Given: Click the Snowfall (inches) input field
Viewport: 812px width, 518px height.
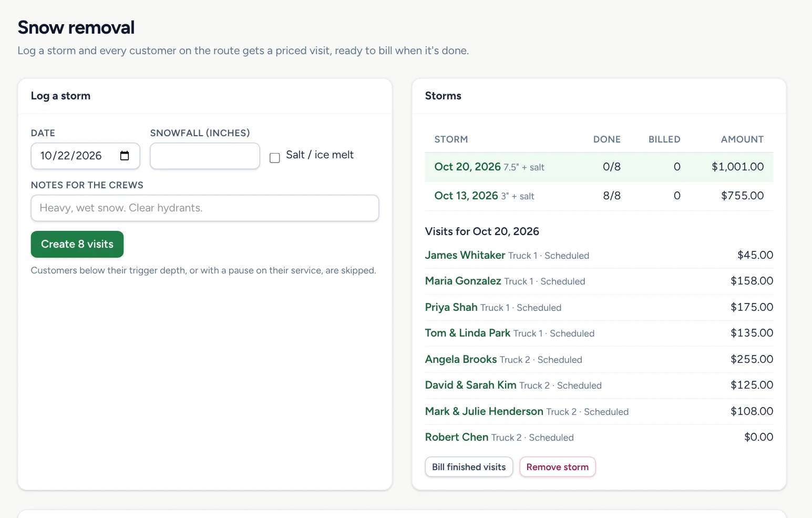Looking at the screenshot, I should pos(205,156).
